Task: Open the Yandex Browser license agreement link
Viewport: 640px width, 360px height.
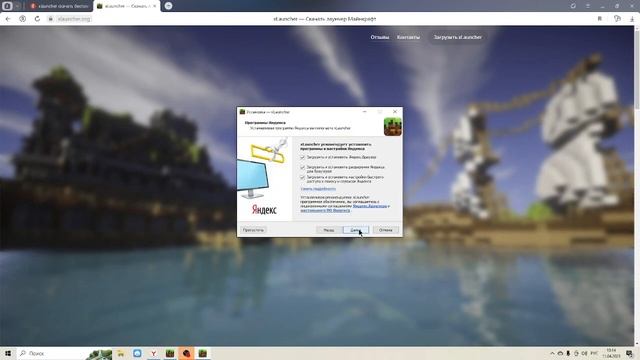Action: (x=370, y=206)
